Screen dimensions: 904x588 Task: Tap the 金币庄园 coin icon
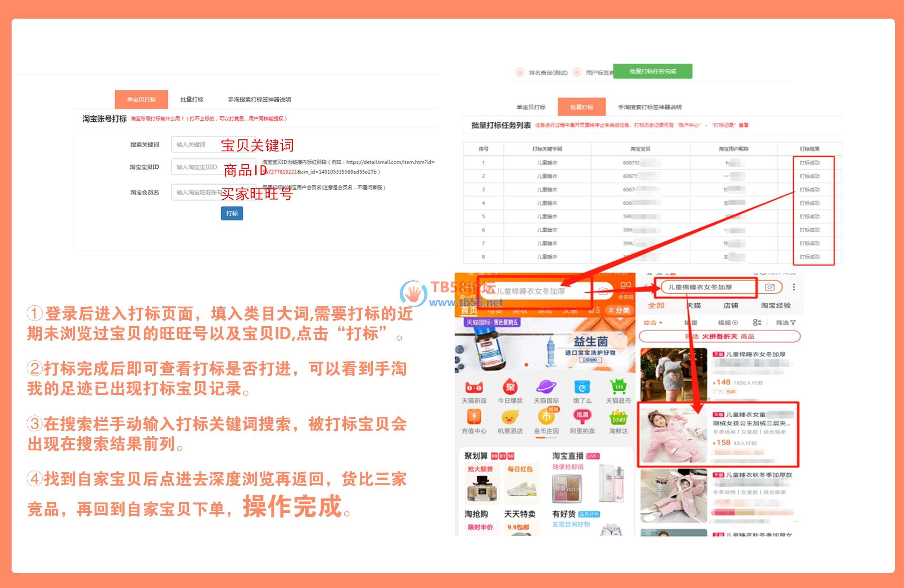pyautogui.click(x=546, y=417)
